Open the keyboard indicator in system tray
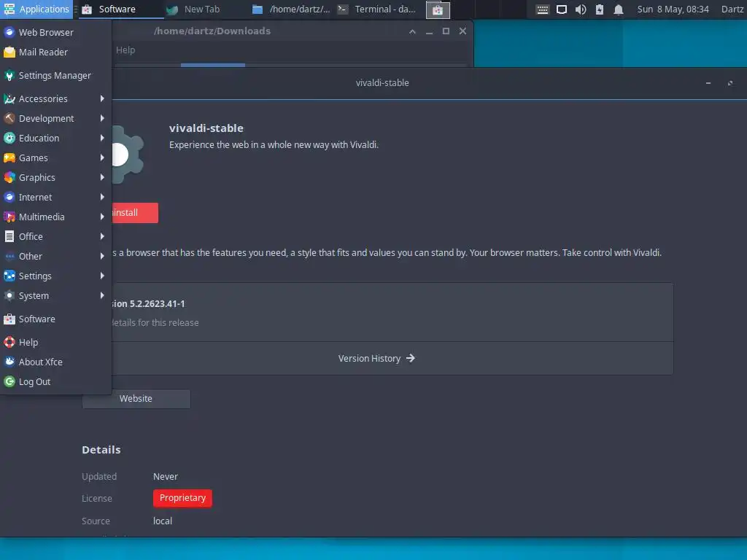The height and width of the screenshot is (560, 747). point(542,9)
